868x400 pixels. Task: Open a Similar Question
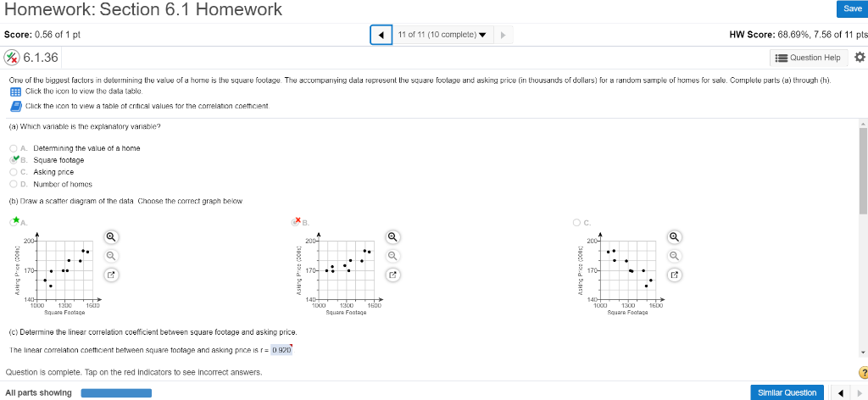787,393
